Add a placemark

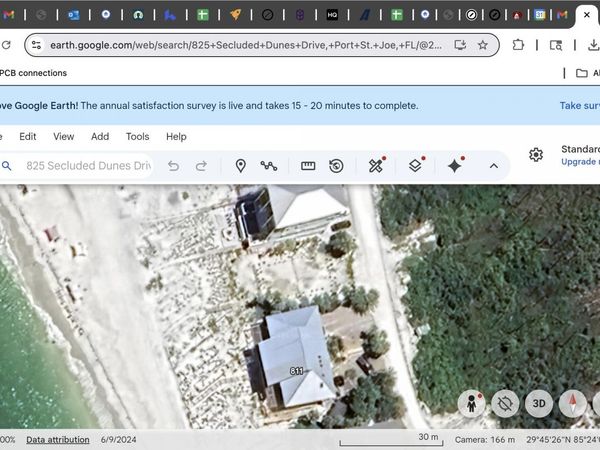tap(240, 166)
